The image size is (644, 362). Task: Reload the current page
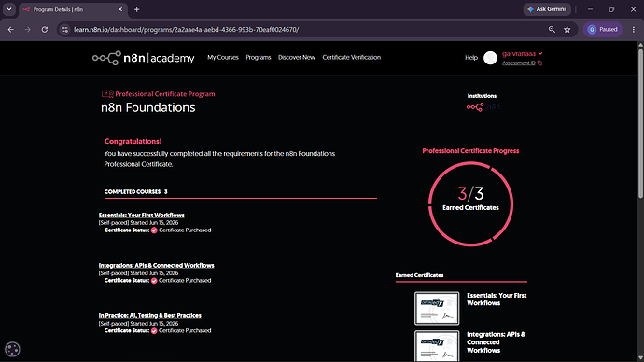(45, 30)
